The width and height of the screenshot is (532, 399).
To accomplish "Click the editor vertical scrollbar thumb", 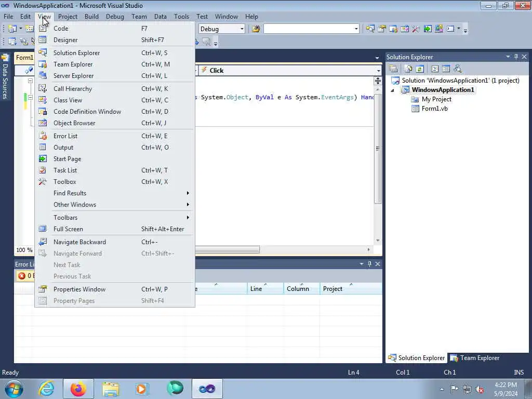I will 378,149.
